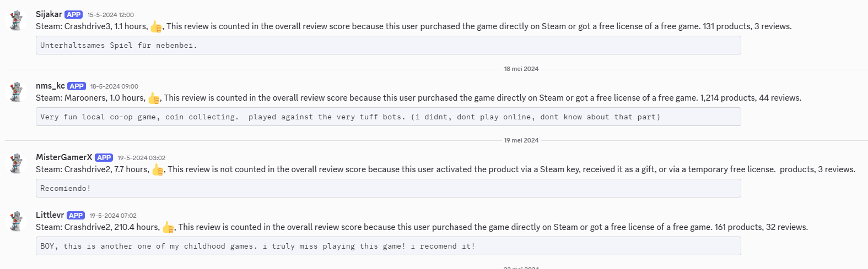Open the Sijakar username profile
Image resolution: width=868 pixels, height=269 pixels.
tap(49, 14)
